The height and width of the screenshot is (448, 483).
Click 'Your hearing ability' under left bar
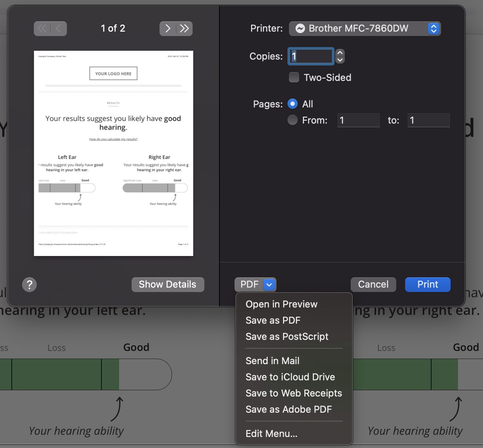[76, 431]
